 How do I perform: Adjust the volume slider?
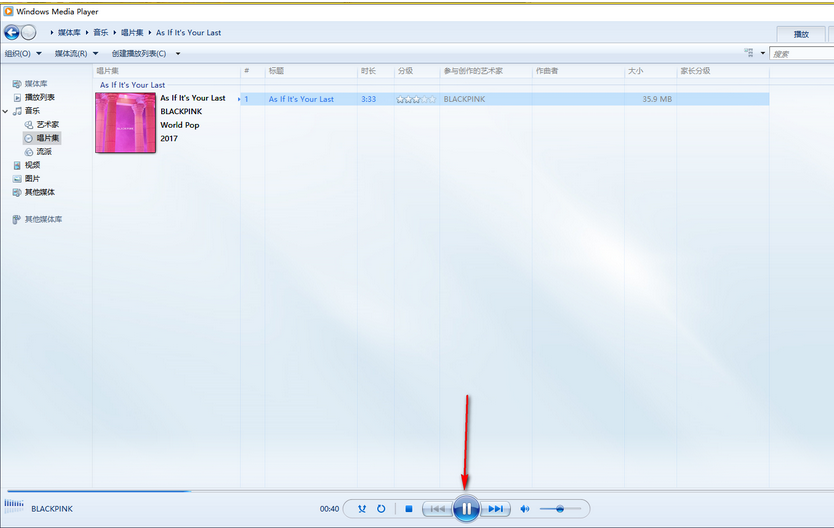[560, 509]
